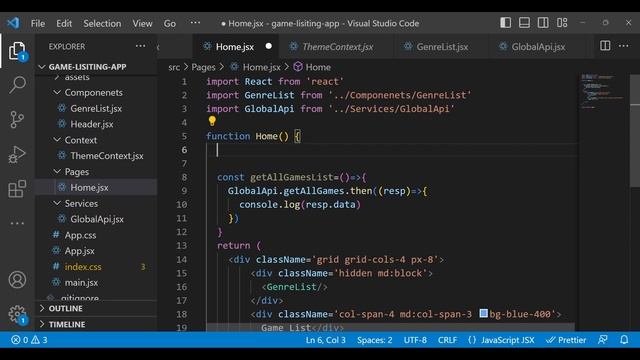Open the Search view in activity bar

[17, 85]
